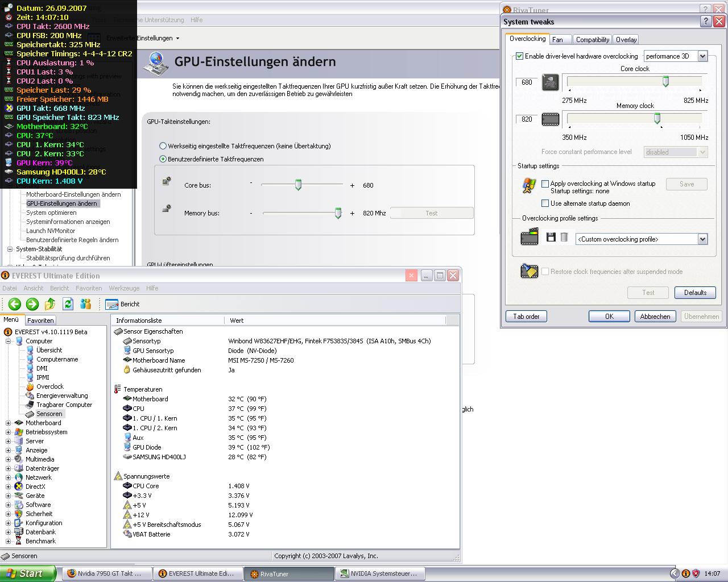Click the Windows startup settings flag icon
This screenshot has height=582, width=728.
[x=529, y=186]
